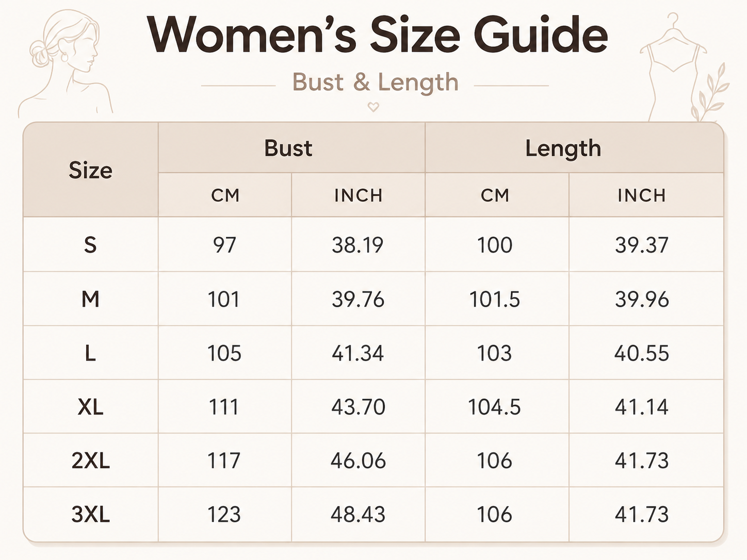Click the bust value 38.19 inches

click(358, 245)
